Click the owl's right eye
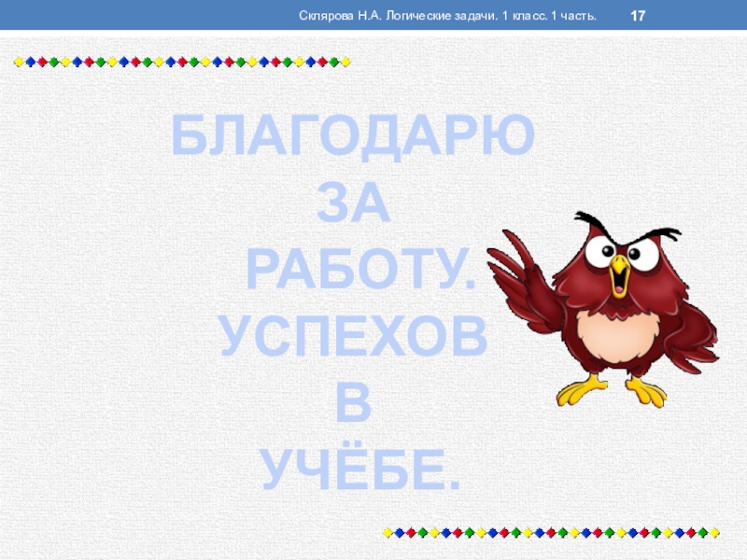The image size is (747, 560). [644, 253]
